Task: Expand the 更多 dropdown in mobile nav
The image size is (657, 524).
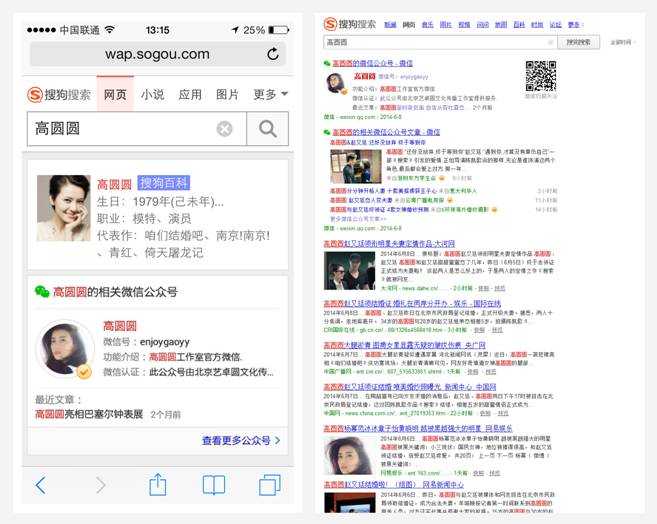Action: pyautogui.click(x=270, y=95)
